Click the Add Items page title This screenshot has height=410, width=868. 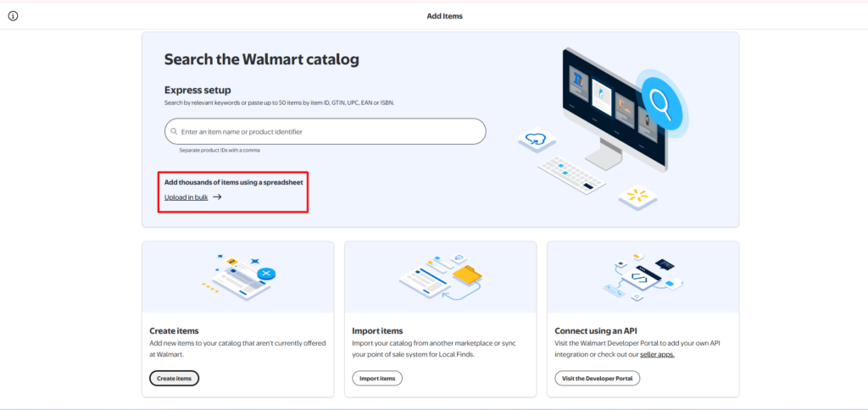pyautogui.click(x=444, y=16)
